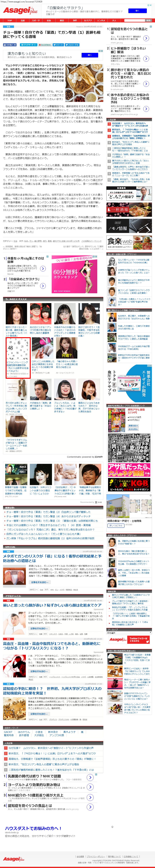
Task: Open the 会社概要 footer link
Action: 80,856
